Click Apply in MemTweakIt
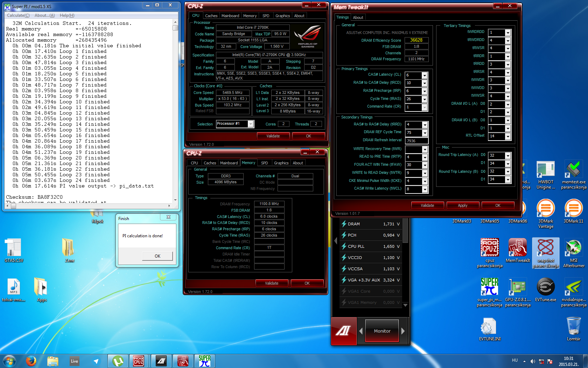 pyautogui.click(x=463, y=205)
